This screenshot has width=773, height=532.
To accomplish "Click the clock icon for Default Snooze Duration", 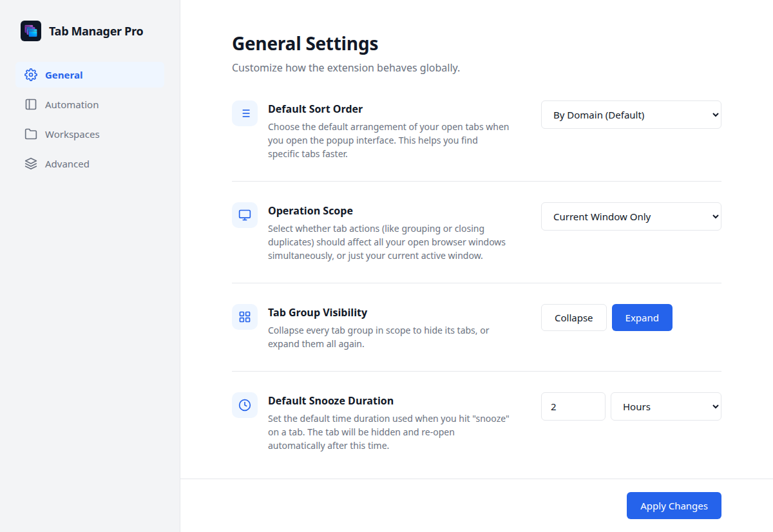I will (x=245, y=405).
